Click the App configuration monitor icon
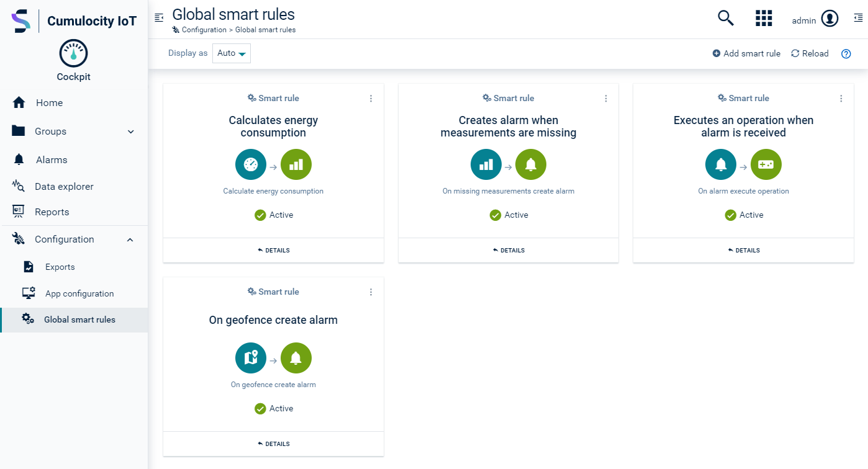This screenshot has height=469, width=868. click(29, 293)
